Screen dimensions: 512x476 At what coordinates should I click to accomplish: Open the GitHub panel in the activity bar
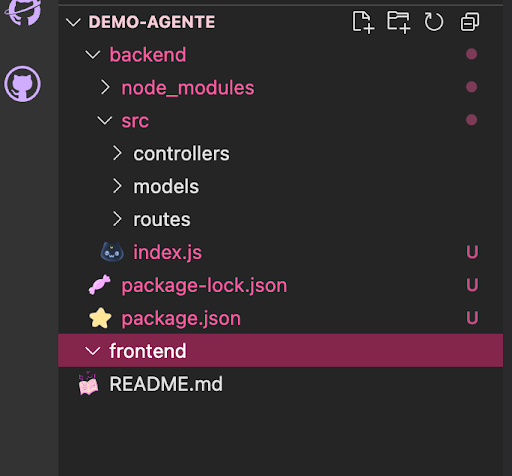(x=22, y=84)
